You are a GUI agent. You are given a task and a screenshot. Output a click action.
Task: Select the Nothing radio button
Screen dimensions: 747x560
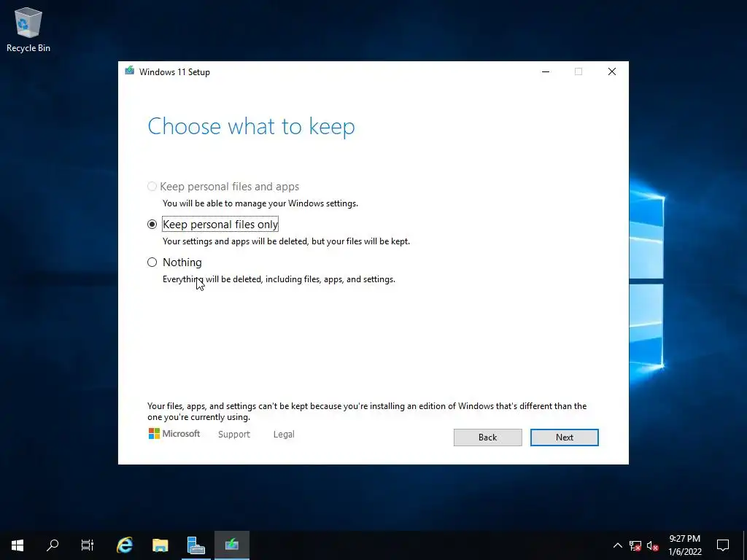(152, 262)
